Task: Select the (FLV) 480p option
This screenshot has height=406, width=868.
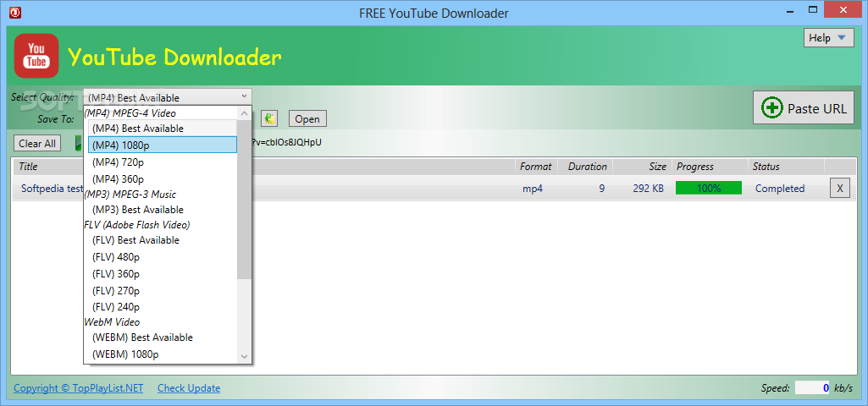Action: [163, 256]
